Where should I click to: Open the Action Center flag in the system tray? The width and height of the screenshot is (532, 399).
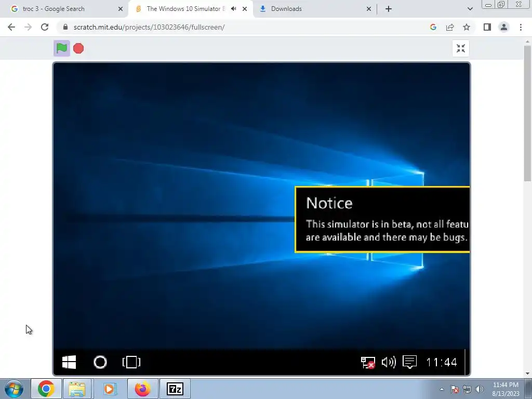(x=454, y=389)
